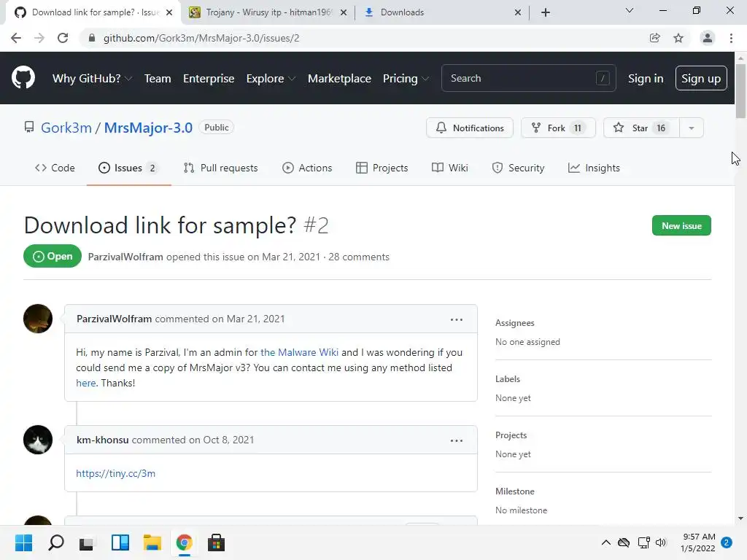Expand the Pricing menu
The width and height of the screenshot is (747, 560).
(406, 79)
